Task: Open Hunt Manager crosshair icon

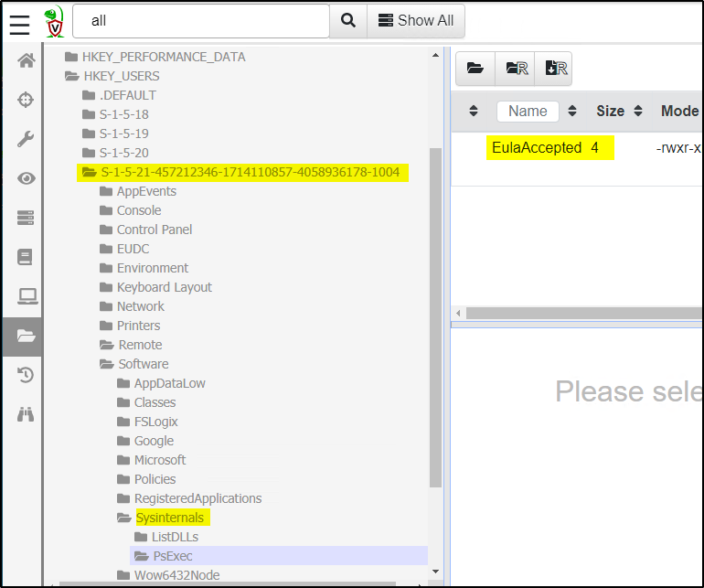Action: pyautogui.click(x=26, y=100)
